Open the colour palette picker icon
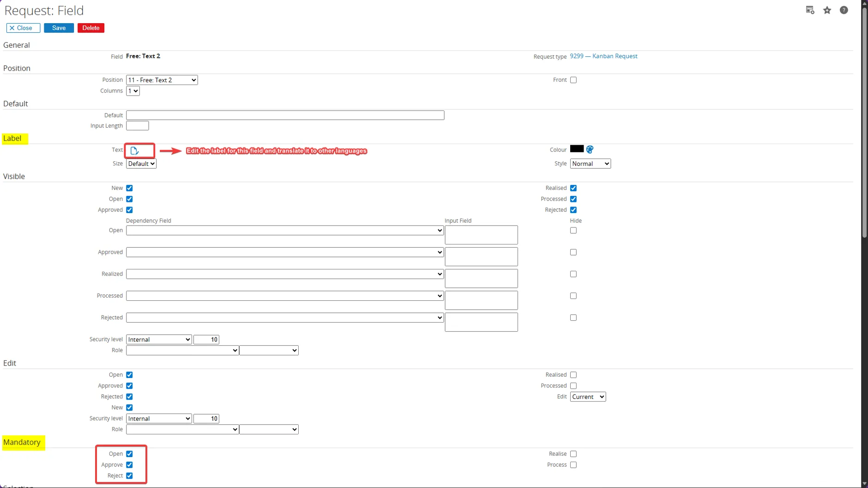Viewport: 868px width, 488px height. 590,150
